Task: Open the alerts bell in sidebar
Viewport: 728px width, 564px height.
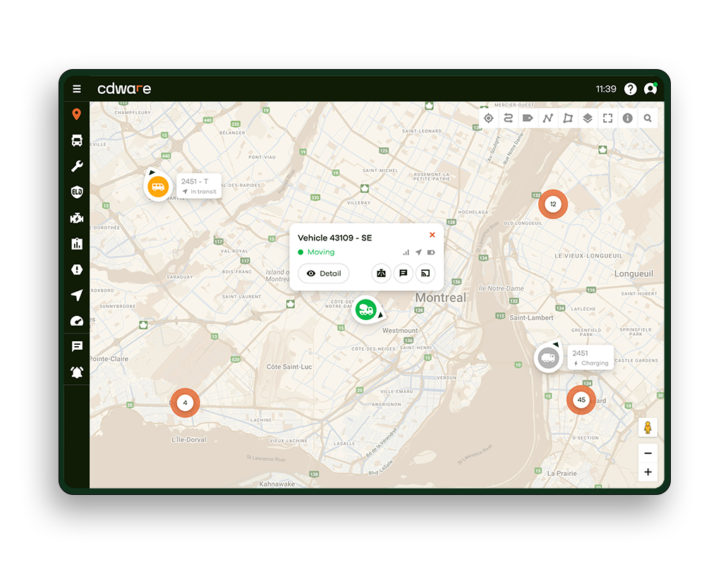Action: (77, 372)
